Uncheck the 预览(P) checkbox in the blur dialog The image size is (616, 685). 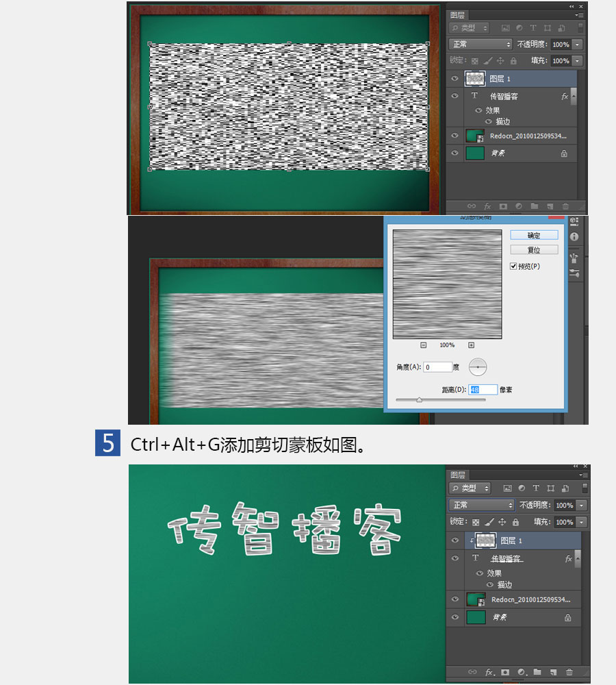coord(513,266)
